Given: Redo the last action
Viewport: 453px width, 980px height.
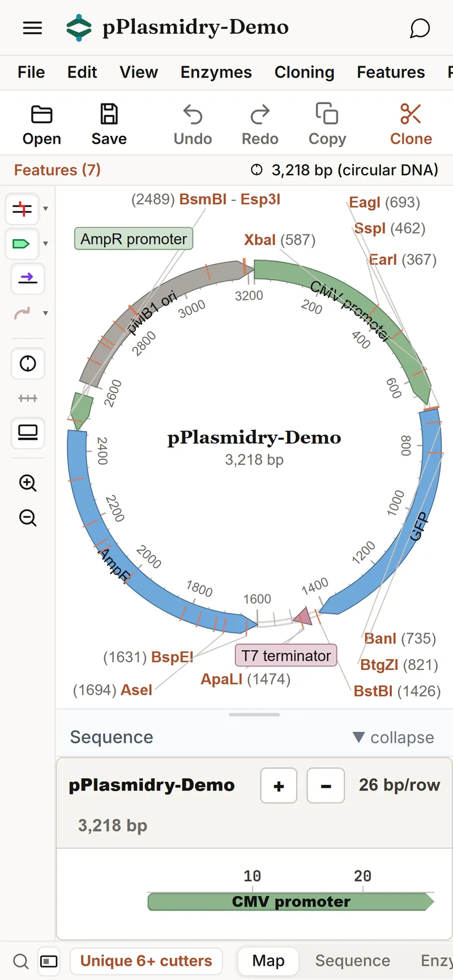Looking at the screenshot, I should click(260, 125).
